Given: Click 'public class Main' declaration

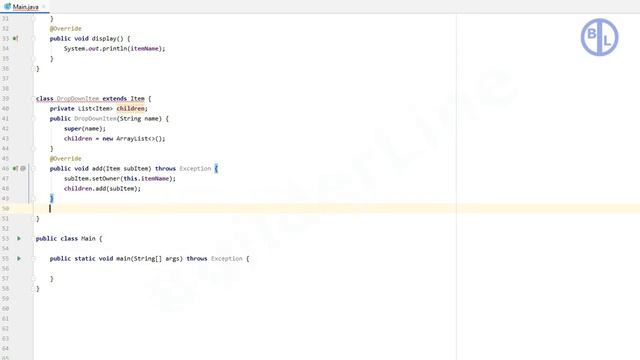Looking at the screenshot, I should [65, 238].
